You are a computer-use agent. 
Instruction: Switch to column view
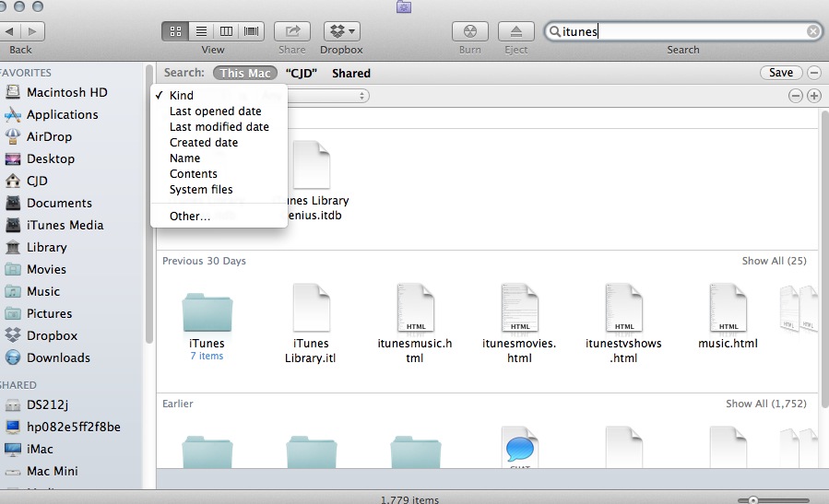226,31
